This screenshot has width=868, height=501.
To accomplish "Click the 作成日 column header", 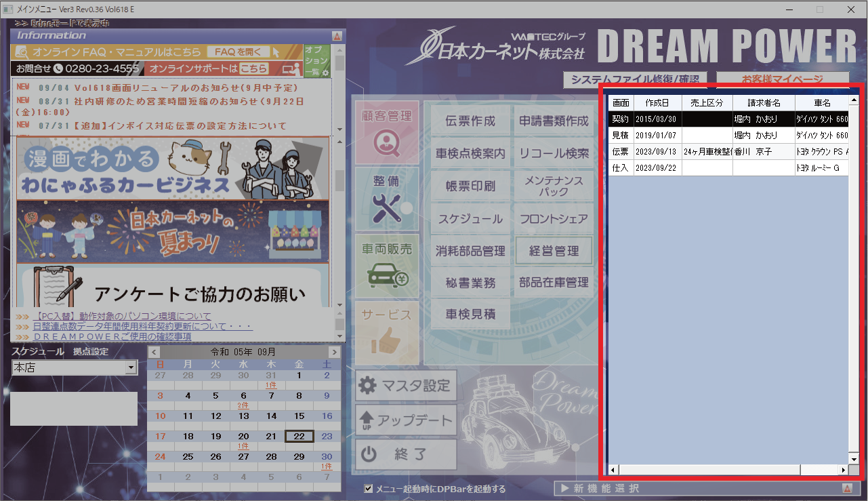I will tap(657, 103).
